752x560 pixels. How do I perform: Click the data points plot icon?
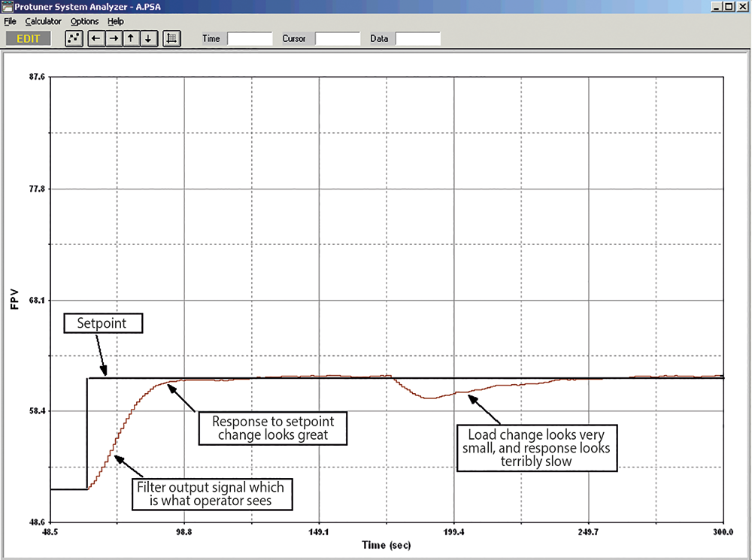[74, 39]
